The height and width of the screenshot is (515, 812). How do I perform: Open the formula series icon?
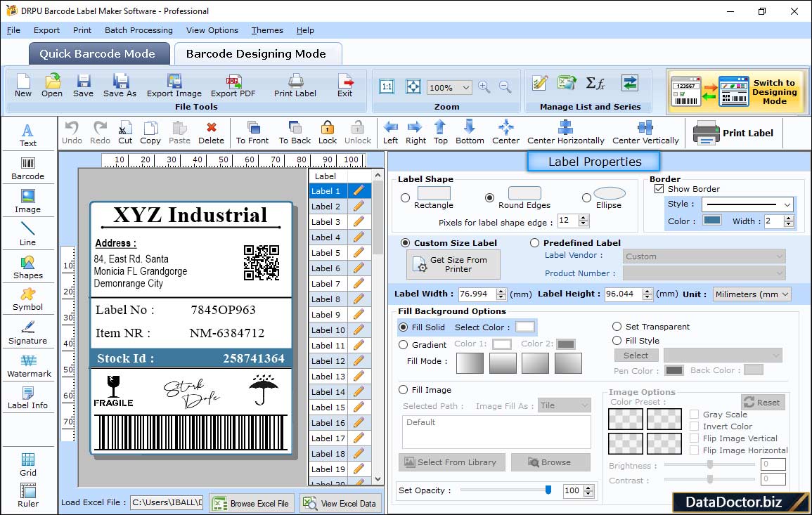coord(595,84)
